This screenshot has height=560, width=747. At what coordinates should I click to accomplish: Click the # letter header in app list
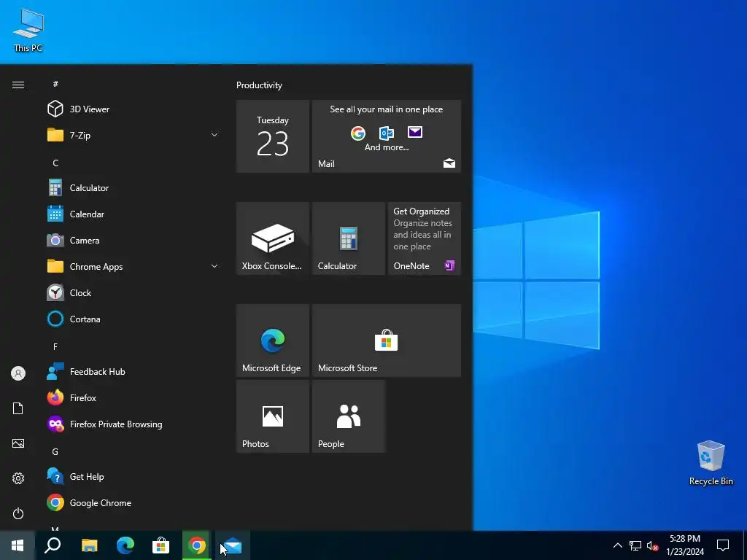(x=55, y=84)
